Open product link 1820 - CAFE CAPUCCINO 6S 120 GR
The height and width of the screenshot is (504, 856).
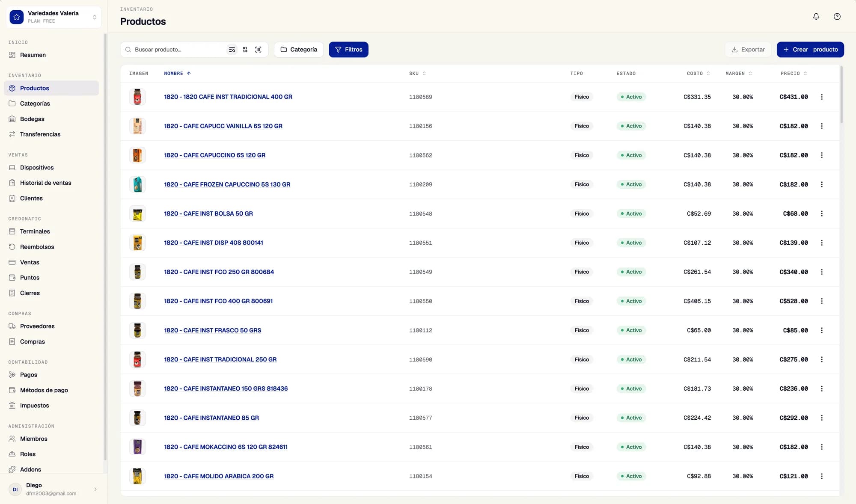click(x=214, y=155)
